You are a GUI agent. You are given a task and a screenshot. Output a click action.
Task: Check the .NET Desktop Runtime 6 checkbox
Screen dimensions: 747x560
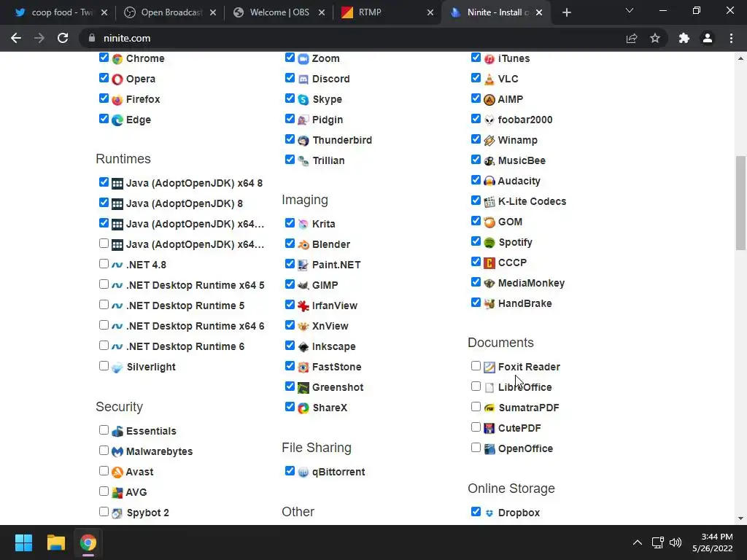(x=104, y=345)
